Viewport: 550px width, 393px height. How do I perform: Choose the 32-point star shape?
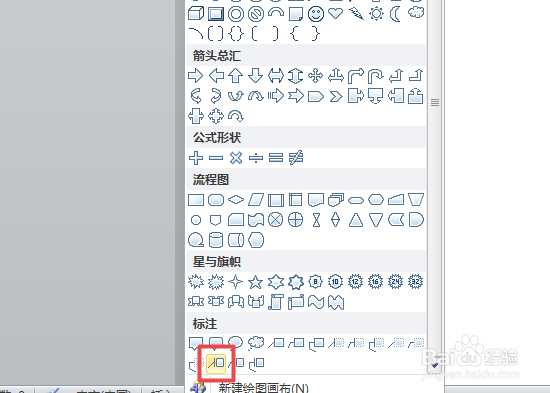(416, 282)
